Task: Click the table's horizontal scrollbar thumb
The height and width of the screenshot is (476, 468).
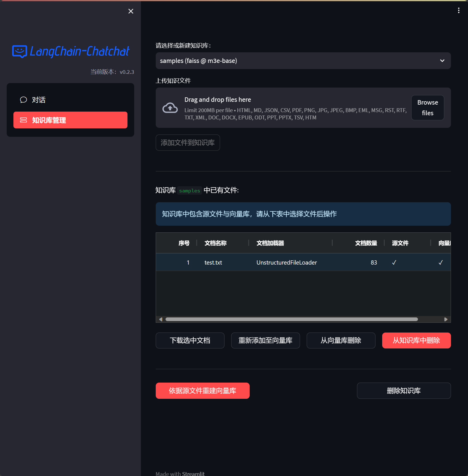Action: (291, 319)
